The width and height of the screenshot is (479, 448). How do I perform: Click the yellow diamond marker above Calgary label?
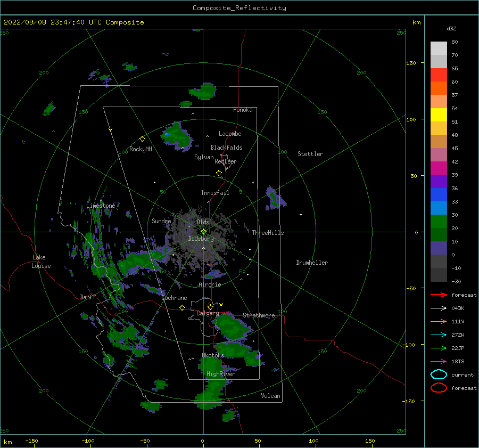[210, 307]
